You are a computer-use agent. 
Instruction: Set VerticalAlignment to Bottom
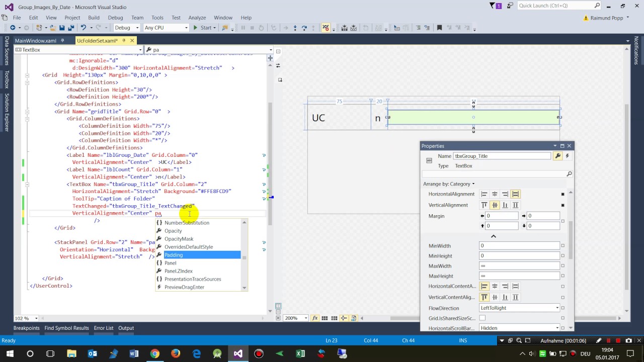[505, 205]
